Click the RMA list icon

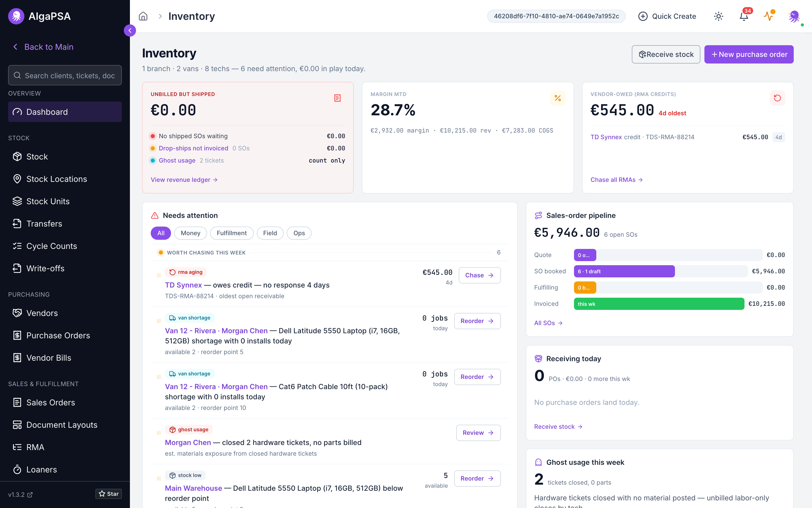[17, 447]
